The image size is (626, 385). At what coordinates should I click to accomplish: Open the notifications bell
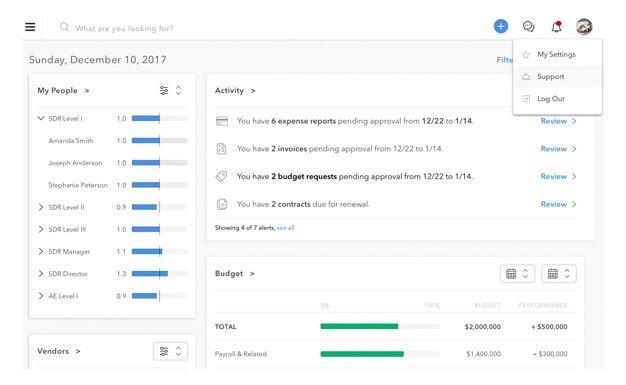click(557, 27)
